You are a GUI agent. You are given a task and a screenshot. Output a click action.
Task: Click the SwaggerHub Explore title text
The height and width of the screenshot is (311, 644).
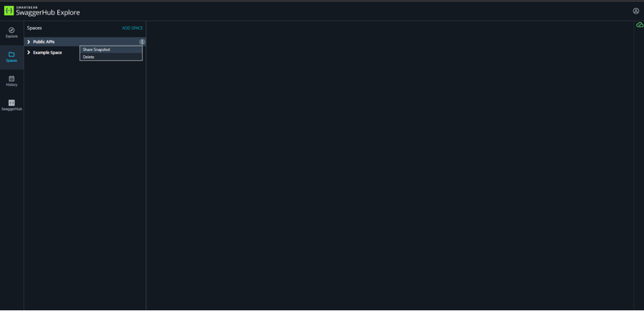(x=47, y=13)
